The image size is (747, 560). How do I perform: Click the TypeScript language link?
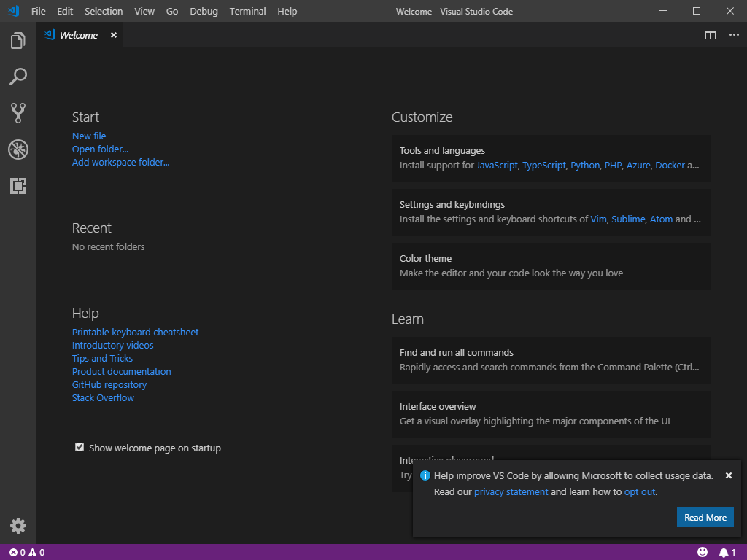coord(544,166)
